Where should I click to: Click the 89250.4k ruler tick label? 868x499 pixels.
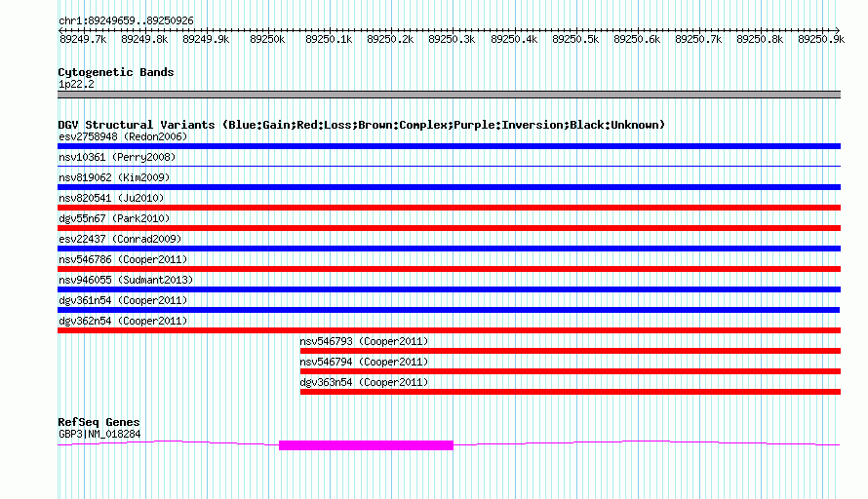tap(514, 39)
